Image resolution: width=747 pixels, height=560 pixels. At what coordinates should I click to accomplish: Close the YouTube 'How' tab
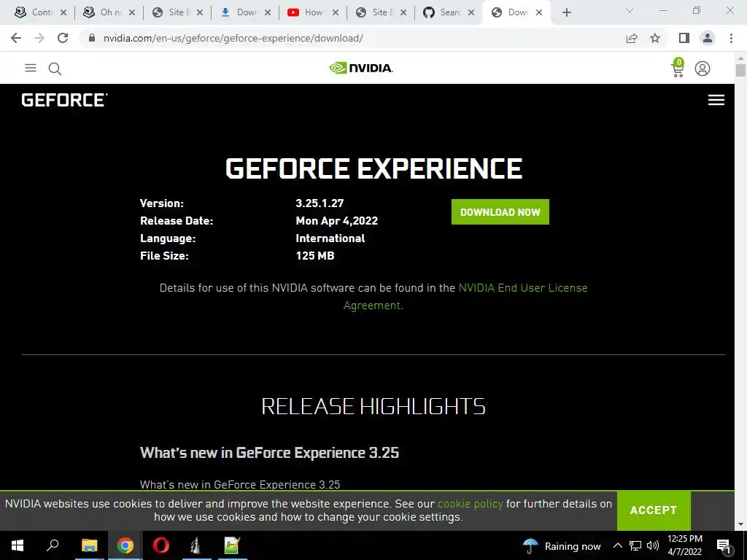[336, 12]
